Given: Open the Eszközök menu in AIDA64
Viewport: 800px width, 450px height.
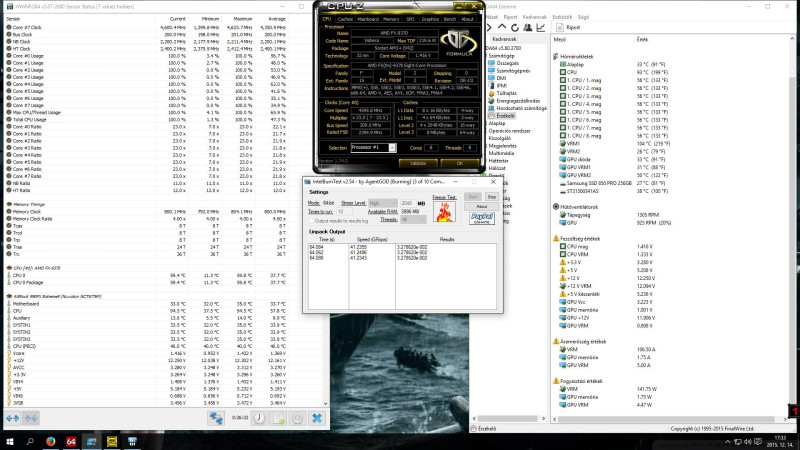Looking at the screenshot, I should (562, 17).
